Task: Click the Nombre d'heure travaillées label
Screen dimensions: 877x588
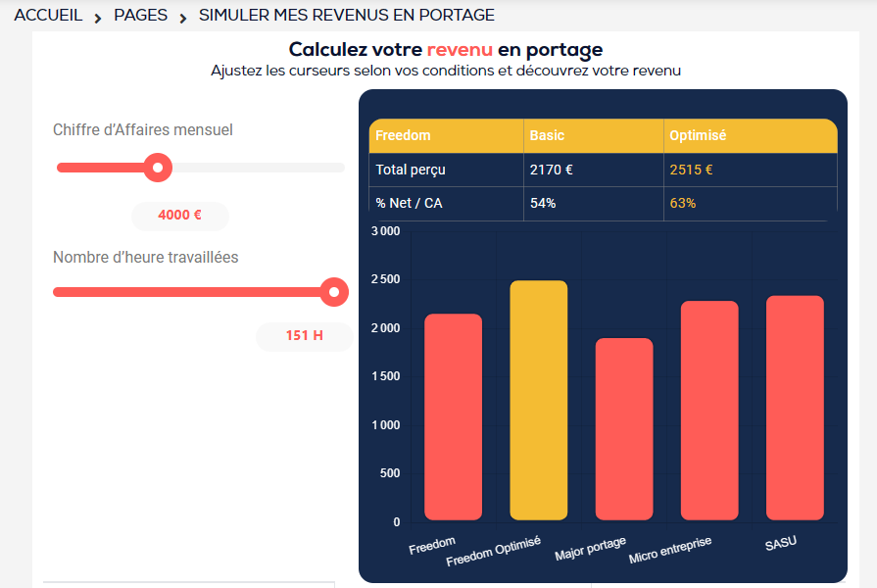Action: (x=145, y=258)
